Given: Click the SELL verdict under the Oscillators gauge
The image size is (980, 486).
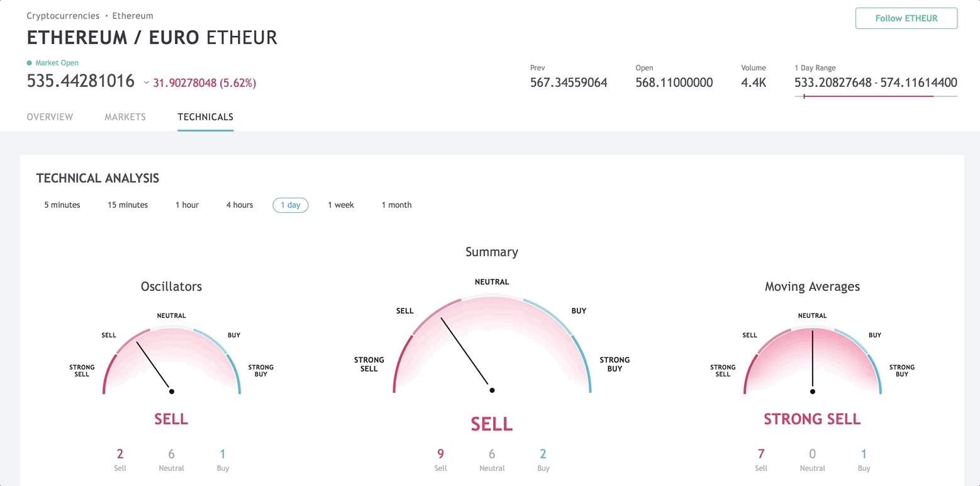Looking at the screenshot, I should tap(172, 419).
